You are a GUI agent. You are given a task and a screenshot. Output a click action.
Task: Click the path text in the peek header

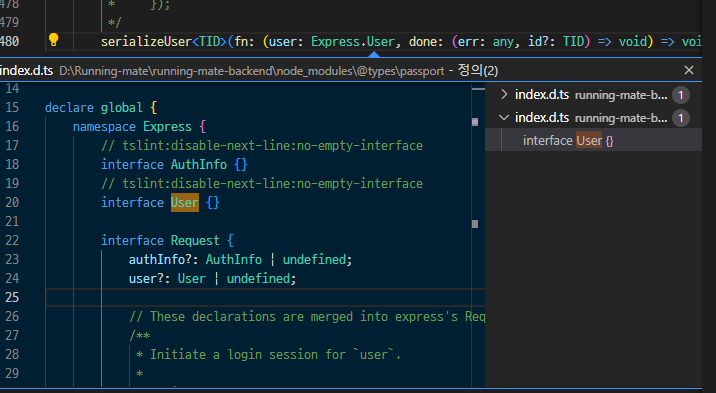pyautogui.click(x=252, y=71)
